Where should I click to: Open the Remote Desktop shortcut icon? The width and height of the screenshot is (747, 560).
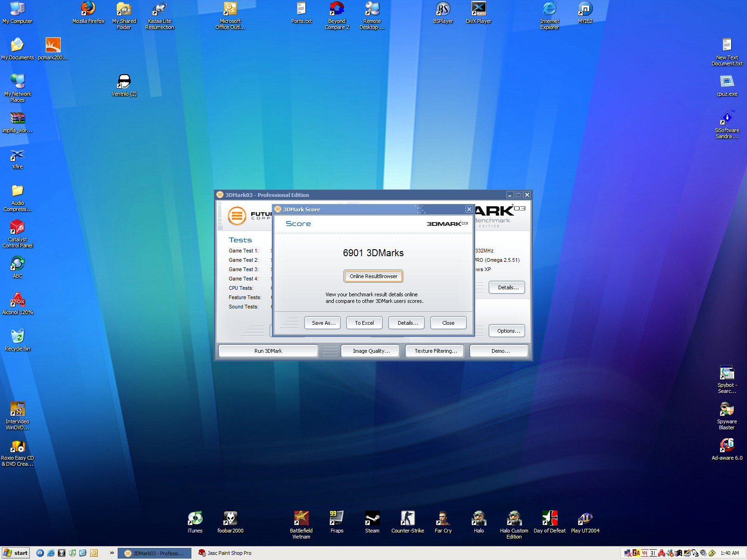[x=372, y=16]
